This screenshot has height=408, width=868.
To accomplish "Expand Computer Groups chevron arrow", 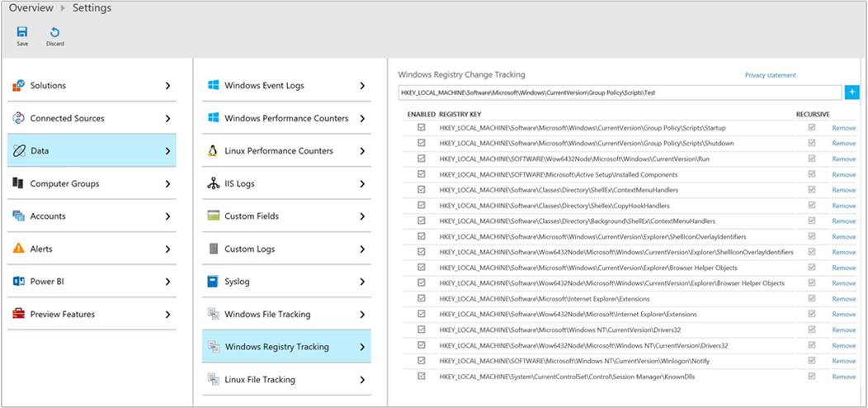I will click(167, 183).
